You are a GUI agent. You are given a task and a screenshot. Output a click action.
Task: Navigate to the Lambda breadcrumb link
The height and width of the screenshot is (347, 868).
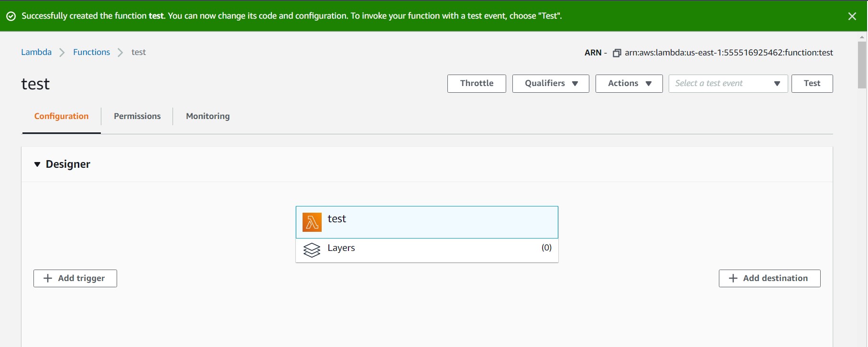point(36,52)
